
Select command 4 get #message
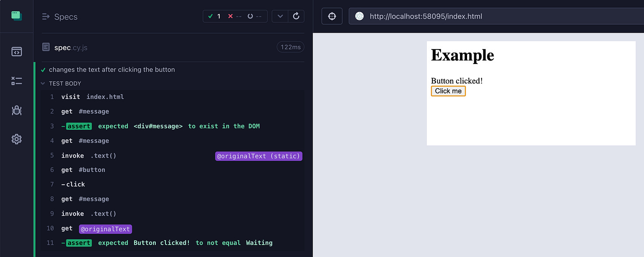click(x=172, y=140)
